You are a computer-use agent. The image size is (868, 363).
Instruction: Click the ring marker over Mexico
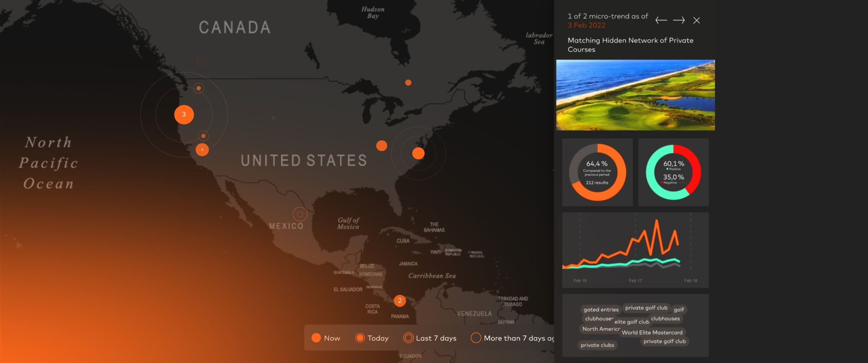pos(300,214)
